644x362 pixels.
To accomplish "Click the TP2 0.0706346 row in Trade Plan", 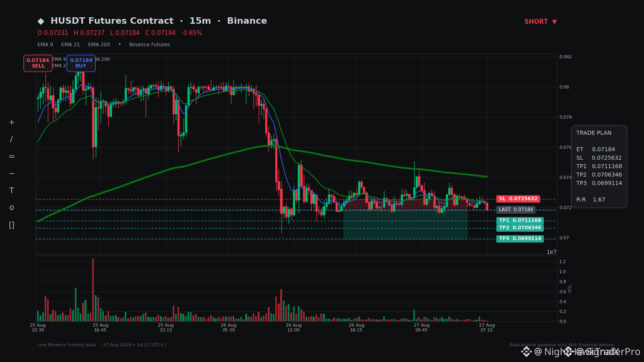I will pos(599,175).
